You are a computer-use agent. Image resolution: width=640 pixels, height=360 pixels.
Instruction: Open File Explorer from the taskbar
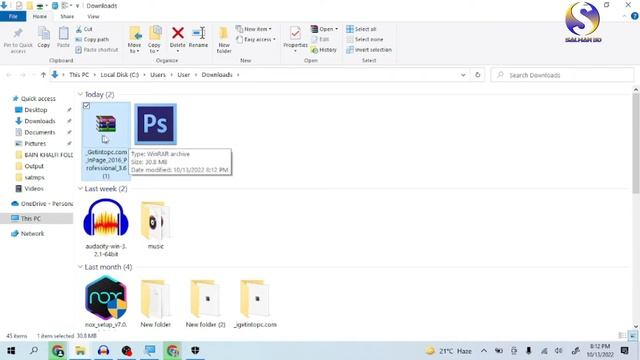click(80, 351)
